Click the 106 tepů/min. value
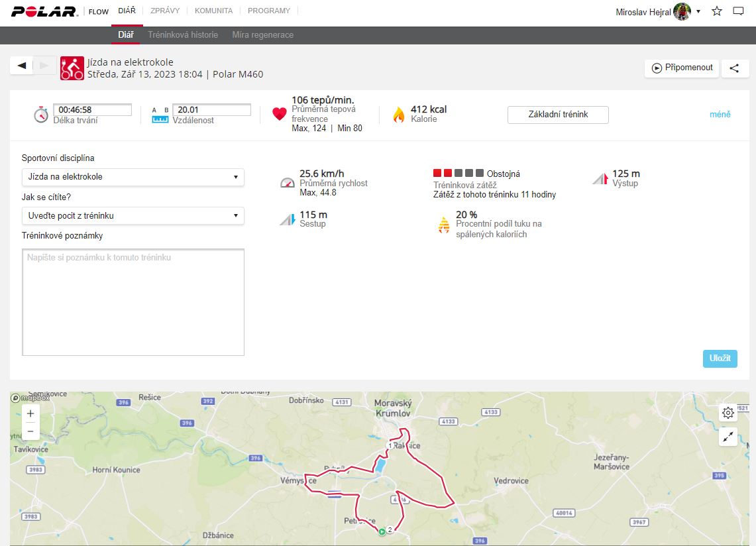The height and width of the screenshot is (546, 756). (323, 100)
